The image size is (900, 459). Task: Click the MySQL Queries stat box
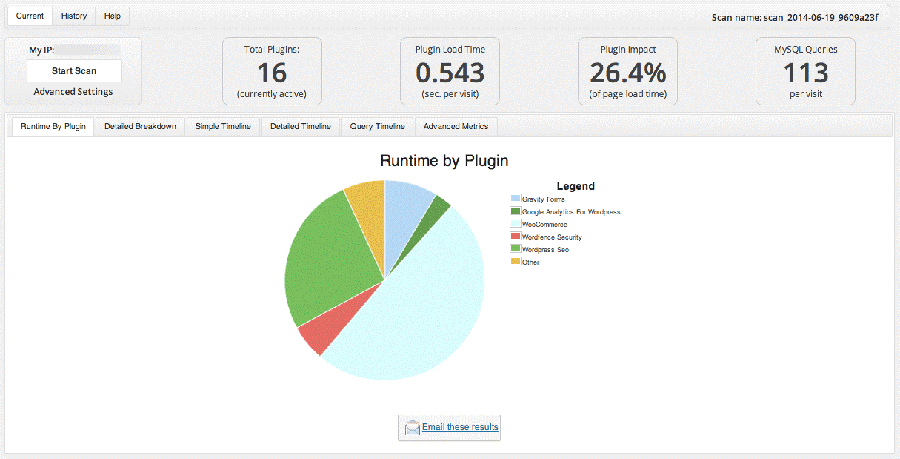coord(805,71)
